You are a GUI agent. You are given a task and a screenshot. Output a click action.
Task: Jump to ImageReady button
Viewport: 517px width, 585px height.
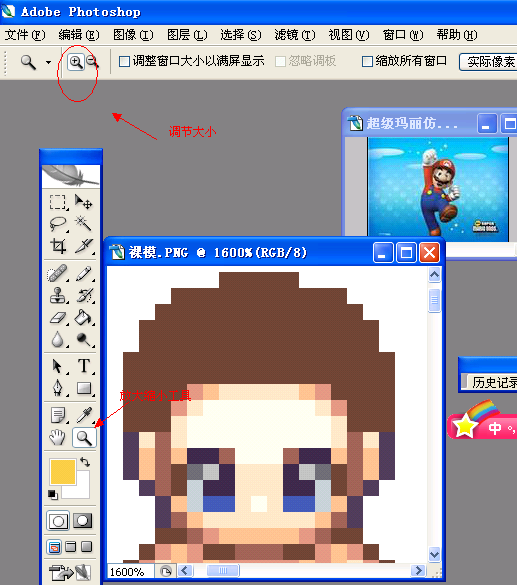click(70, 572)
